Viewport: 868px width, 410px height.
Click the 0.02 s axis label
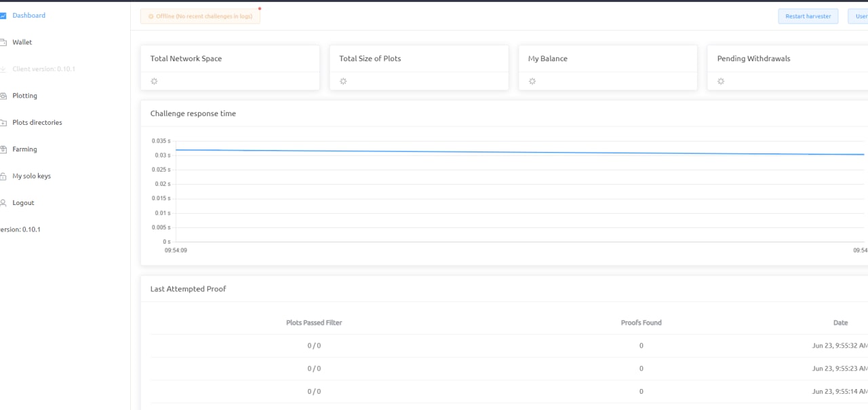click(163, 184)
